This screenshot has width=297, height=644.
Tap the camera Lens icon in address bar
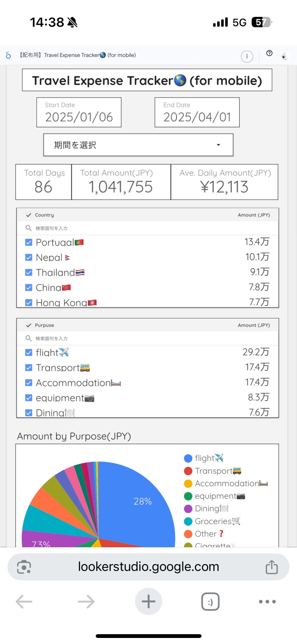(24, 567)
